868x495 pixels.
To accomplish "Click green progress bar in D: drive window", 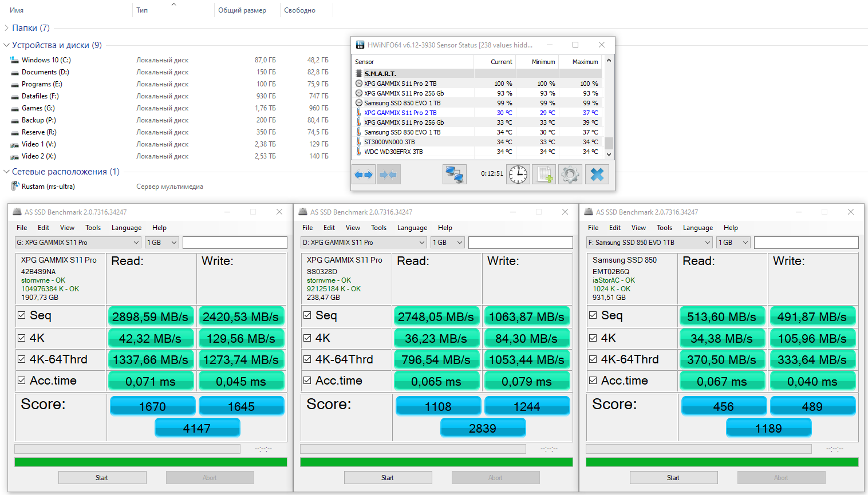I will click(436, 462).
